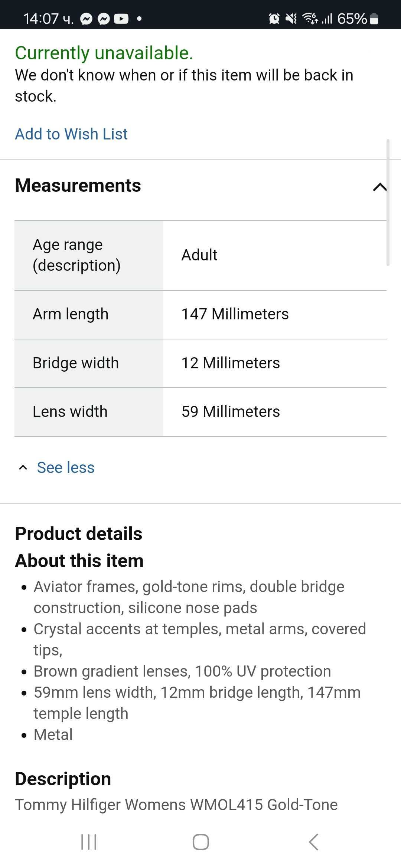Image resolution: width=401 pixels, height=868 pixels.
Task: Select the Arm length measurement row
Action: [200, 314]
